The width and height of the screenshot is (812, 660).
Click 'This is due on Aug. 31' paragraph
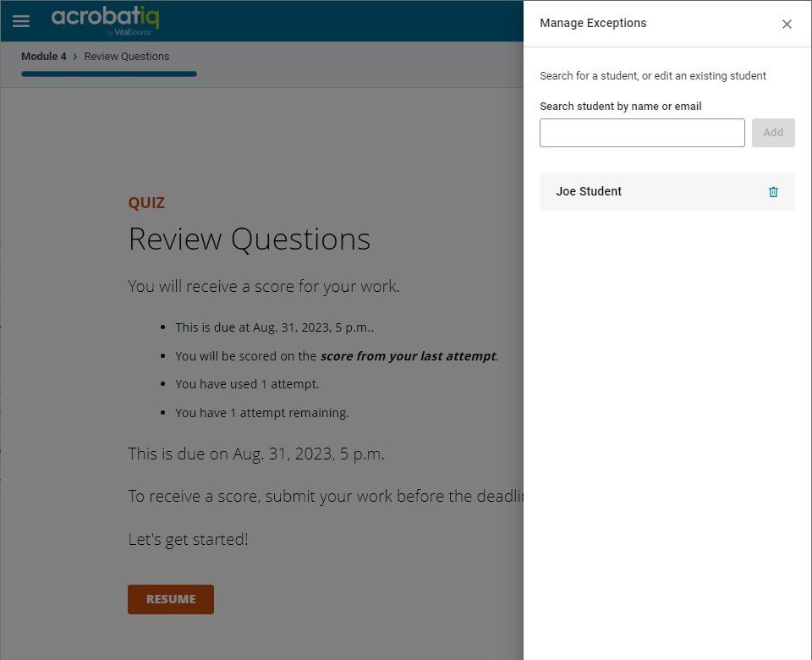click(256, 454)
